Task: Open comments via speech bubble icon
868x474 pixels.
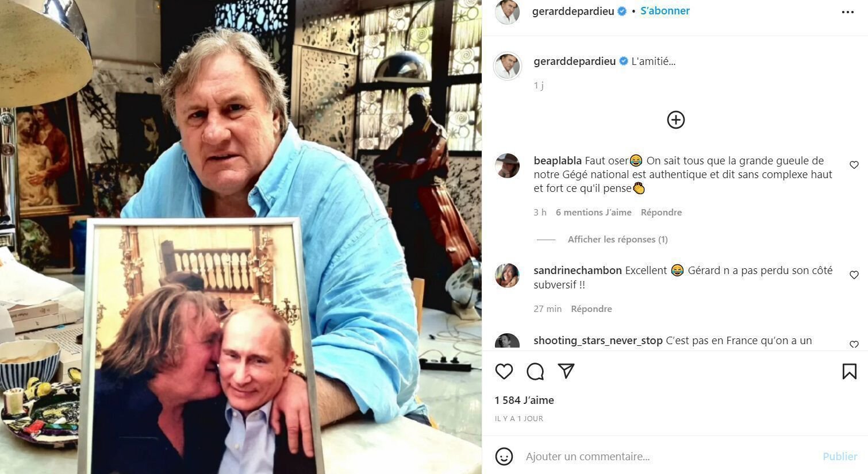Action: pyautogui.click(x=535, y=372)
